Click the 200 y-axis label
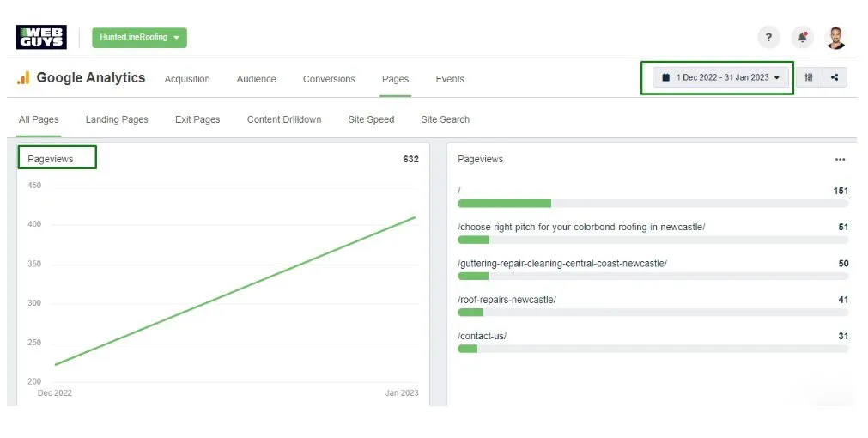The height and width of the screenshot is (438, 868). (x=34, y=381)
